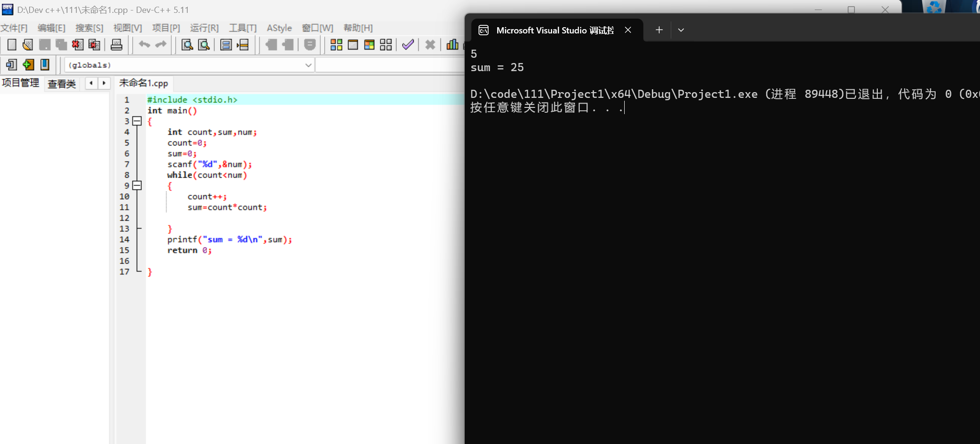The image size is (980, 444).
Task: Click the right tab-scroll arrow in side panel
Action: click(x=104, y=83)
